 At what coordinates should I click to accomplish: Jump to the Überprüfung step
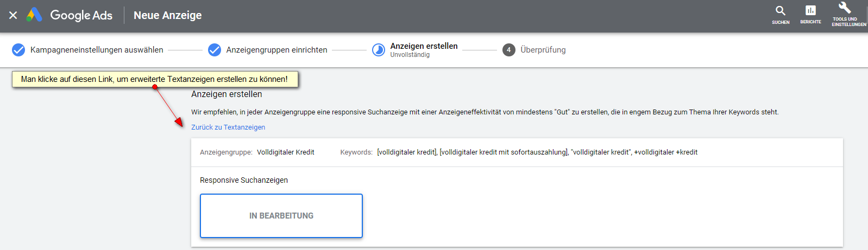(x=543, y=50)
